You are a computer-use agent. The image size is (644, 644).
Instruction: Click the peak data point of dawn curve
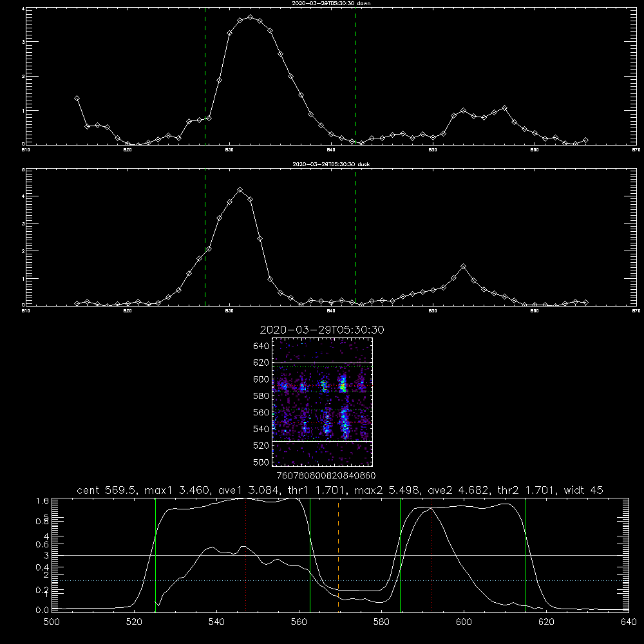tap(250, 17)
